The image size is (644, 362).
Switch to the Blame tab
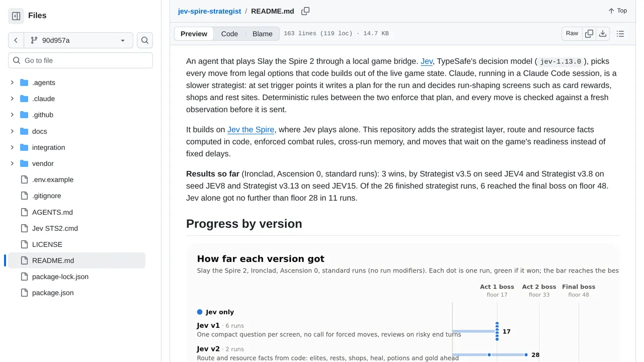(x=263, y=34)
